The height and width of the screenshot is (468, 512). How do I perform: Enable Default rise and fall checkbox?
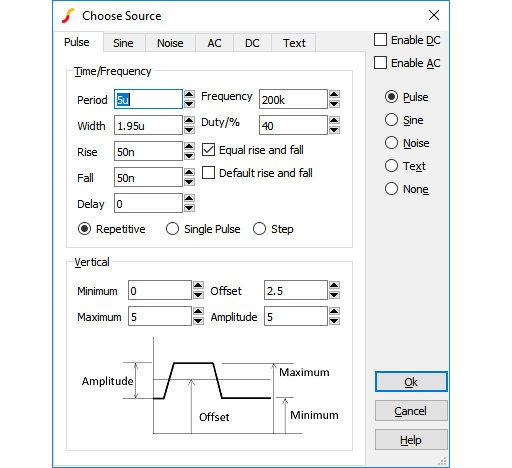(208, 173)
